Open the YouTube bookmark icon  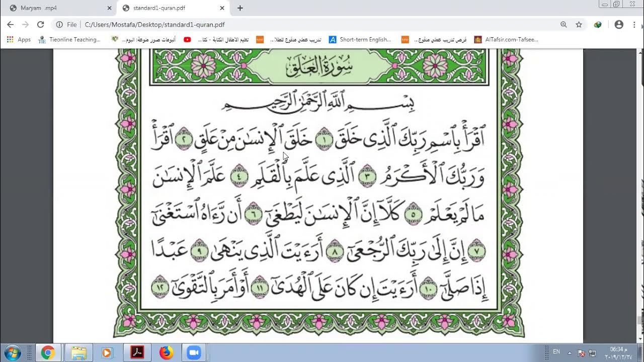(x=187, y=39)
